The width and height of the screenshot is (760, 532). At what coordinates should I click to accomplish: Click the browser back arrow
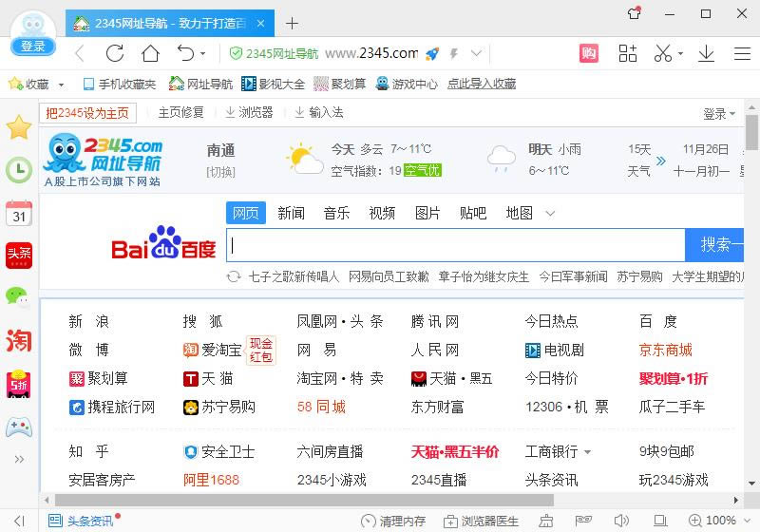(81, 53)
